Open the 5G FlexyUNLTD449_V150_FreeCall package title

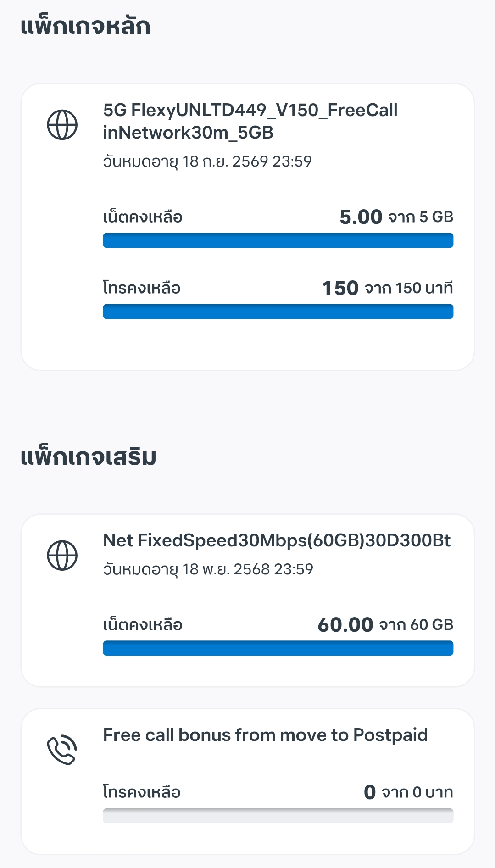[250, 121]
